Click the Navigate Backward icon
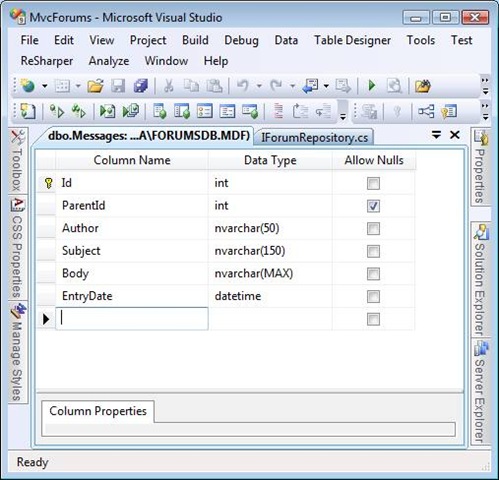 [x=310, y=86]
